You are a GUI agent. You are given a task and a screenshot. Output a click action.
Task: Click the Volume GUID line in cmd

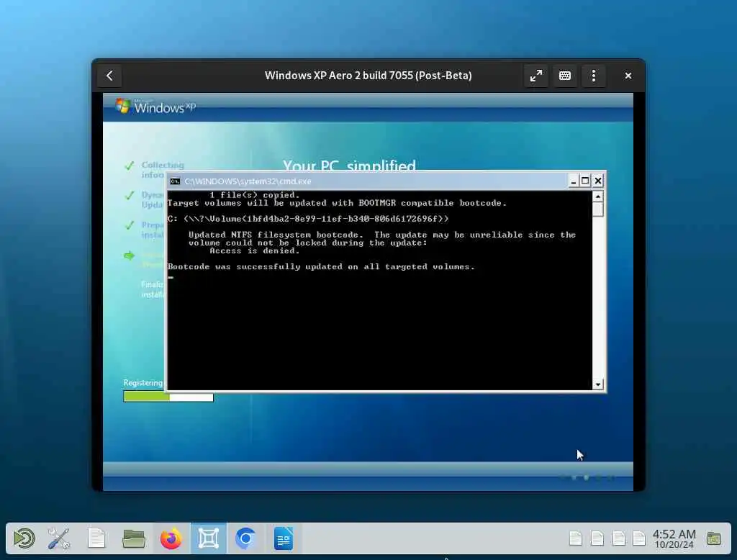pos(308,219)
